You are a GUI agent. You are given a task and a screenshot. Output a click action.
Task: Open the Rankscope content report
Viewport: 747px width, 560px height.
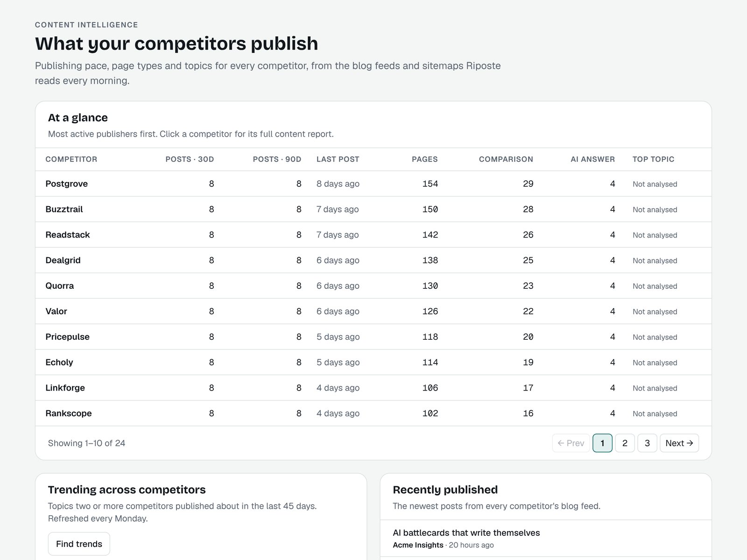(69, 413)
